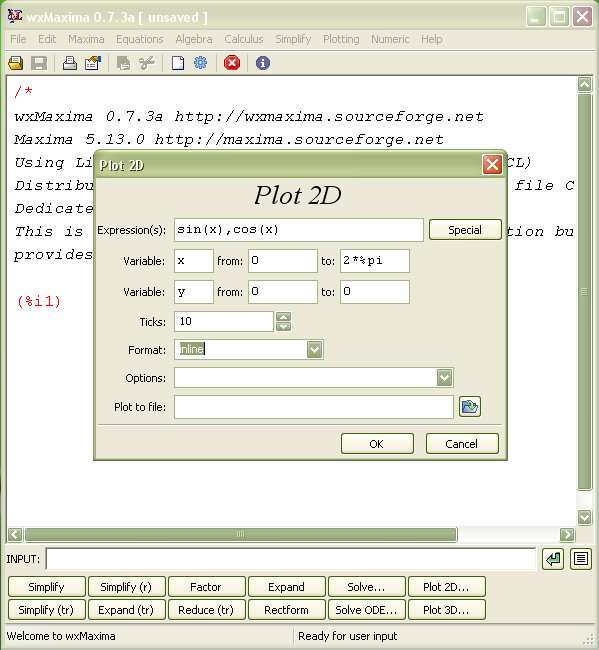This screenshot has height=650, width=599.
Task: Click the Cut scissors icon
Action: click(x=147, y=63)
